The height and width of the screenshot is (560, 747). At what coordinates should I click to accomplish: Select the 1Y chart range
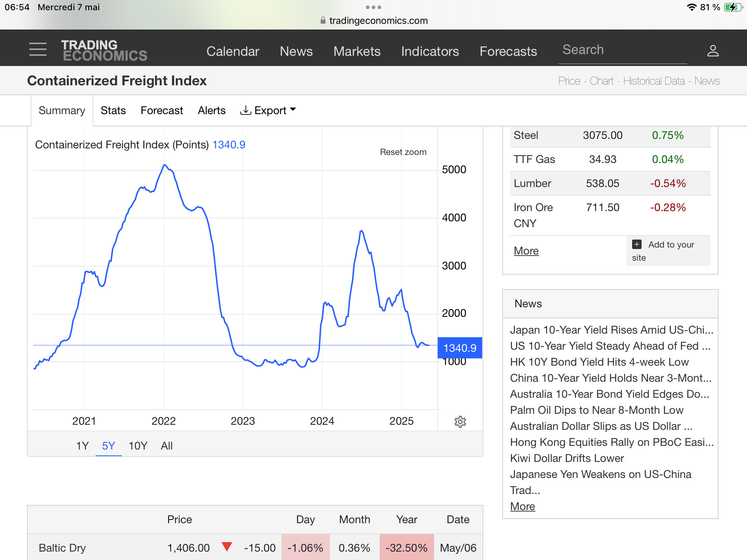coord(82,446)
